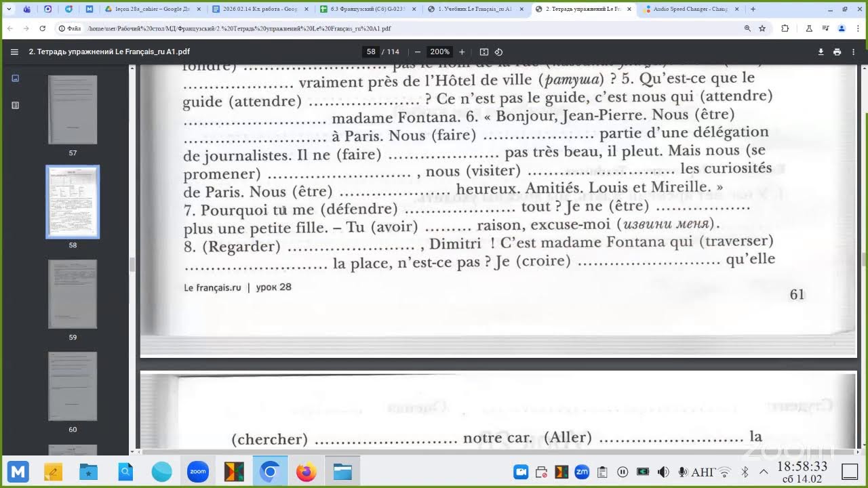This screenshot has width=868, height=488.
Task: Open the Chrome three-dot menu
Action: pos(858,28)
